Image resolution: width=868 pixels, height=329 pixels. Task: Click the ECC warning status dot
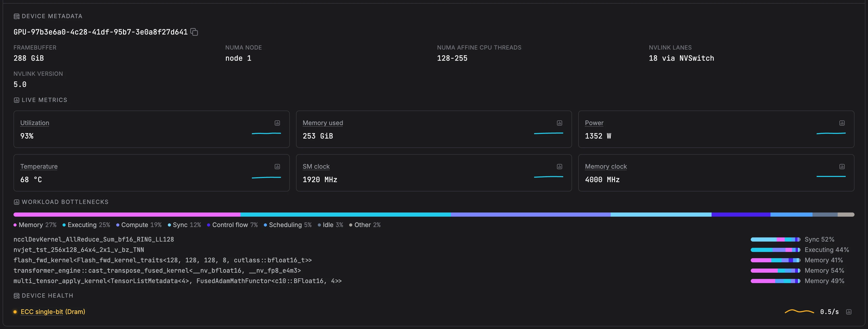click(15, 312)
